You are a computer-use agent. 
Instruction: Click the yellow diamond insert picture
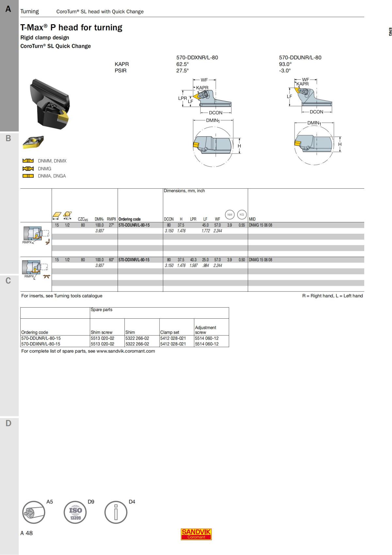pyautogui.click(x=33, y=142)
